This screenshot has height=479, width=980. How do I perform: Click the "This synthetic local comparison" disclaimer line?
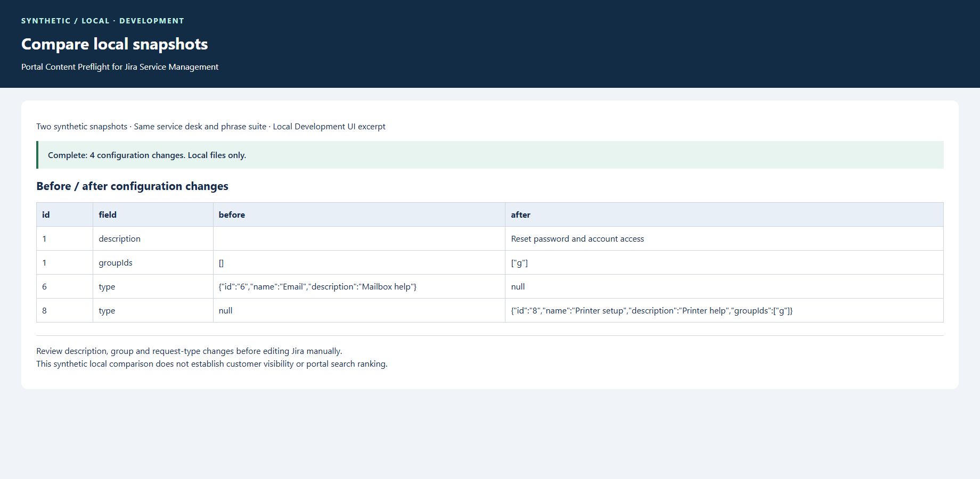[212, 364]
